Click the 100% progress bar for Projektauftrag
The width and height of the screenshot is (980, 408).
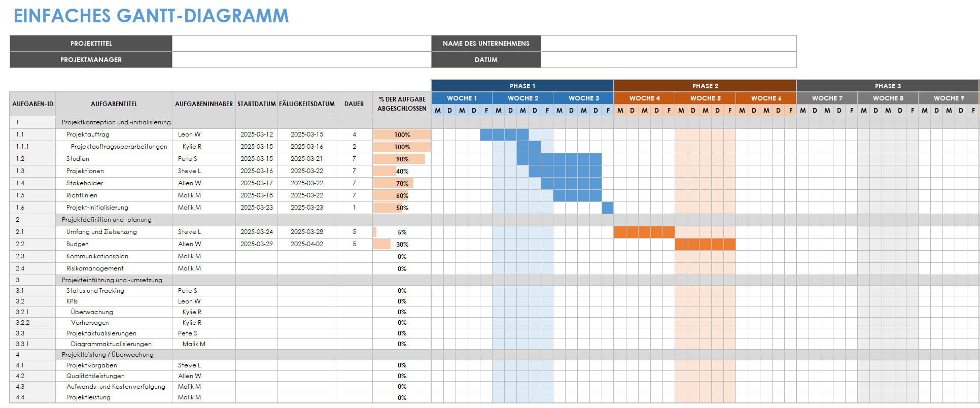pyautogui.click(x=402, y=134)
